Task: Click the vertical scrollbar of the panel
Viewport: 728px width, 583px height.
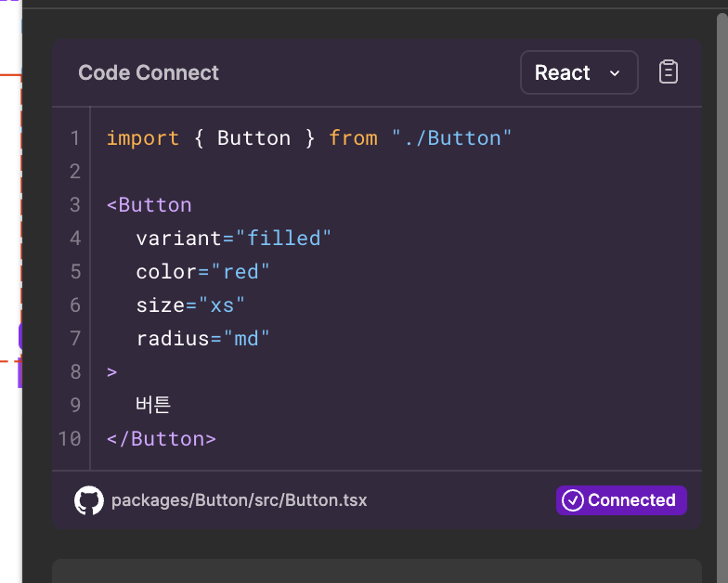Action: 722,297
